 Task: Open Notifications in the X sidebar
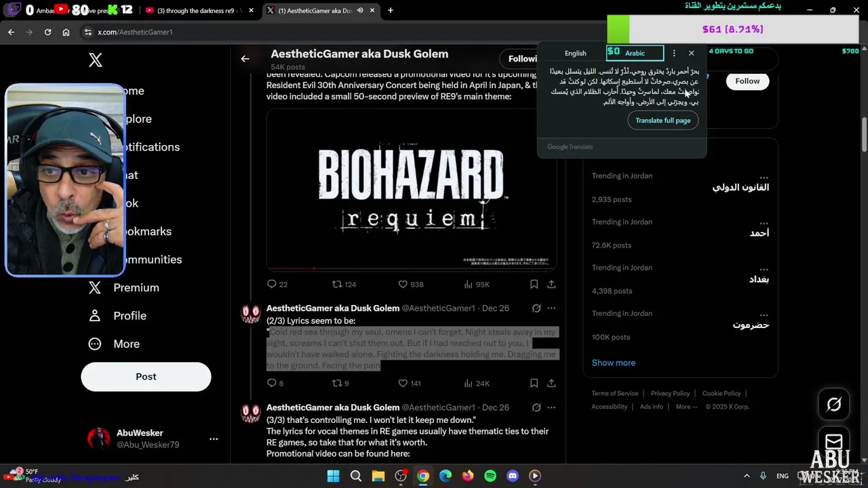pyautogui.click(x=153, y=147)
